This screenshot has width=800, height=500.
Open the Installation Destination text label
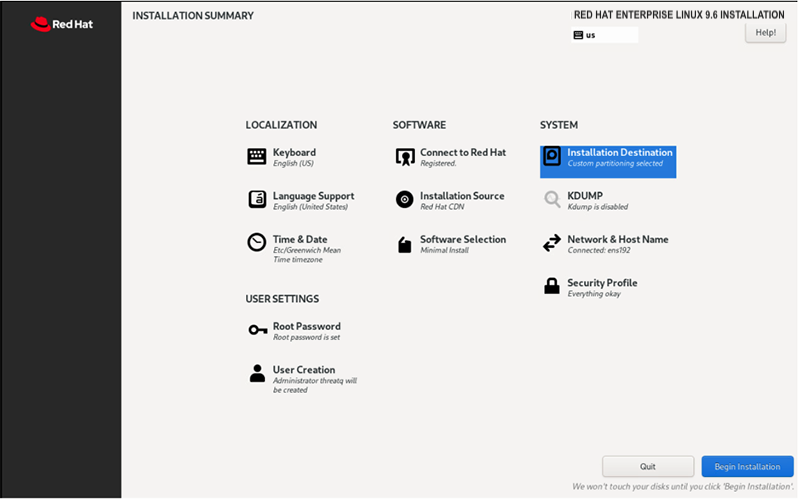click(x=620, y=153)
